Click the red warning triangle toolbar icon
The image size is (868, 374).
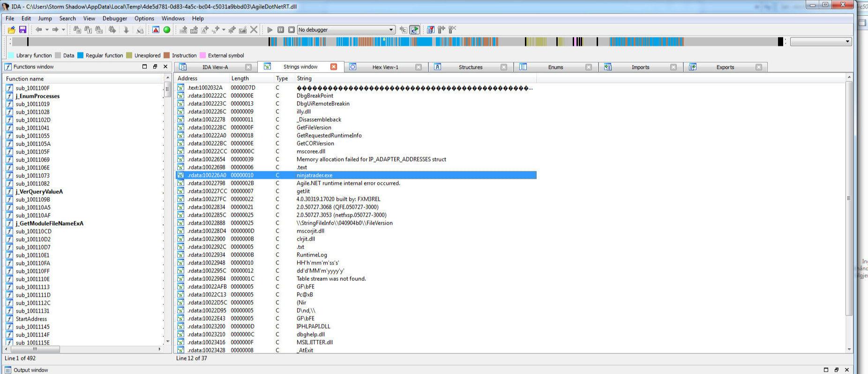click(156, 29)
